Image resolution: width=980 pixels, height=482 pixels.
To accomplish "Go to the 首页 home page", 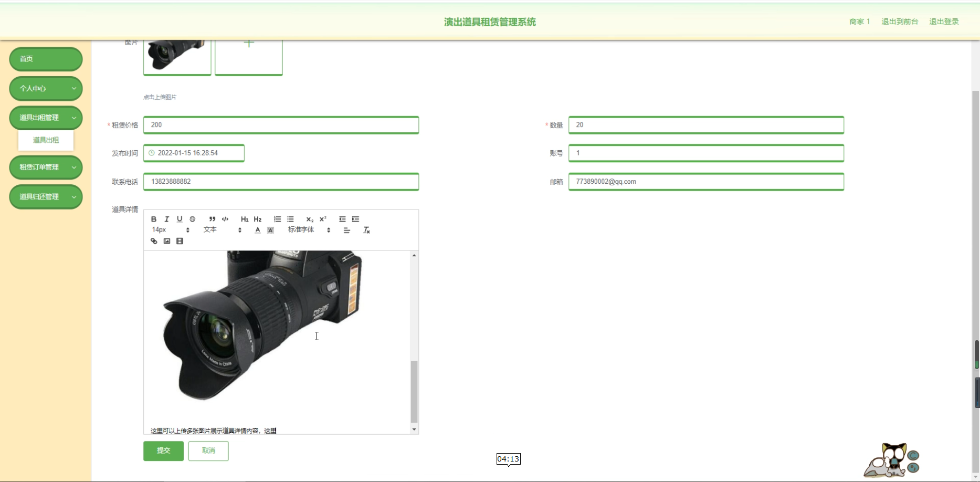I will click(46, 59).
